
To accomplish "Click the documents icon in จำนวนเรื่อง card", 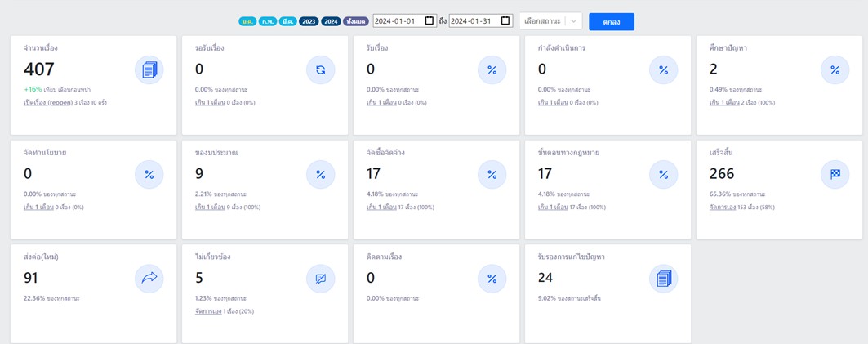I will point(149,70).
